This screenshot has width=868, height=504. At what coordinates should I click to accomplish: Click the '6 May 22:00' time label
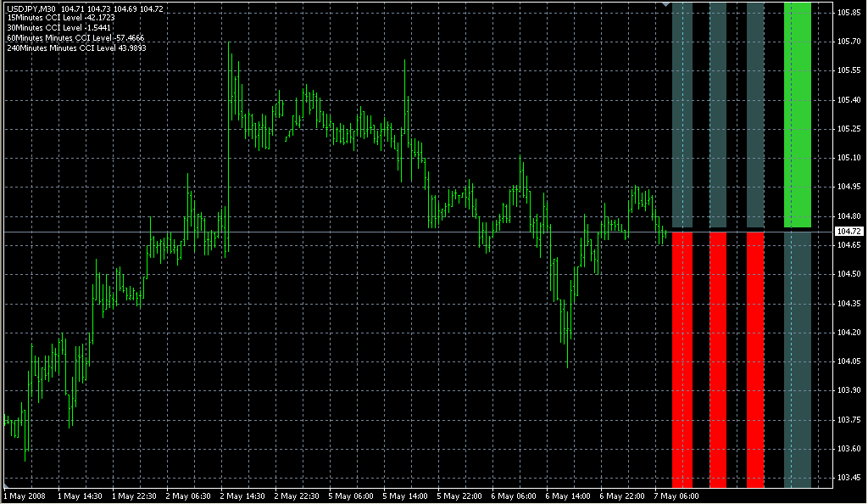click(x=622, y=496)
